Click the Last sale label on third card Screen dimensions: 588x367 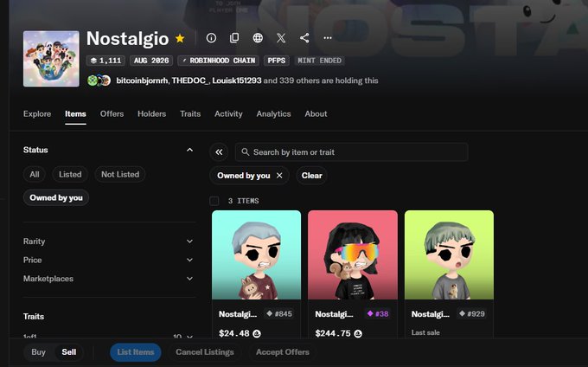(425, 332)
